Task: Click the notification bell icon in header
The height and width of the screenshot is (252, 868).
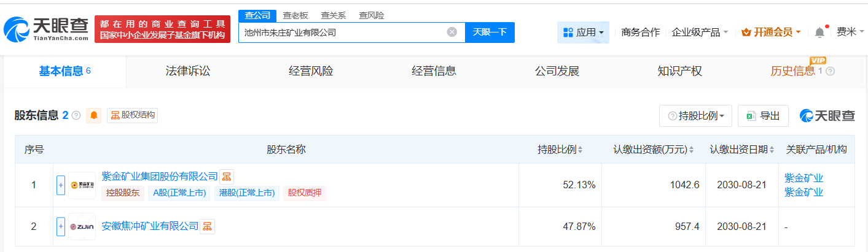Action: pyautogui.click(x=819, y=32)
